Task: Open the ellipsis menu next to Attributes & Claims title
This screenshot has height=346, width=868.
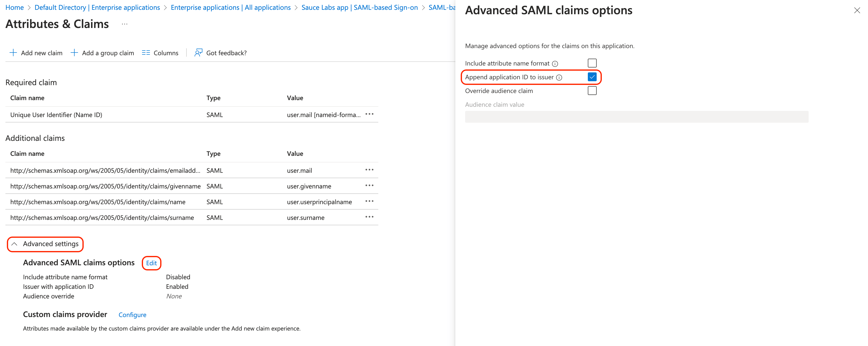Action: [x=124, y=24]
